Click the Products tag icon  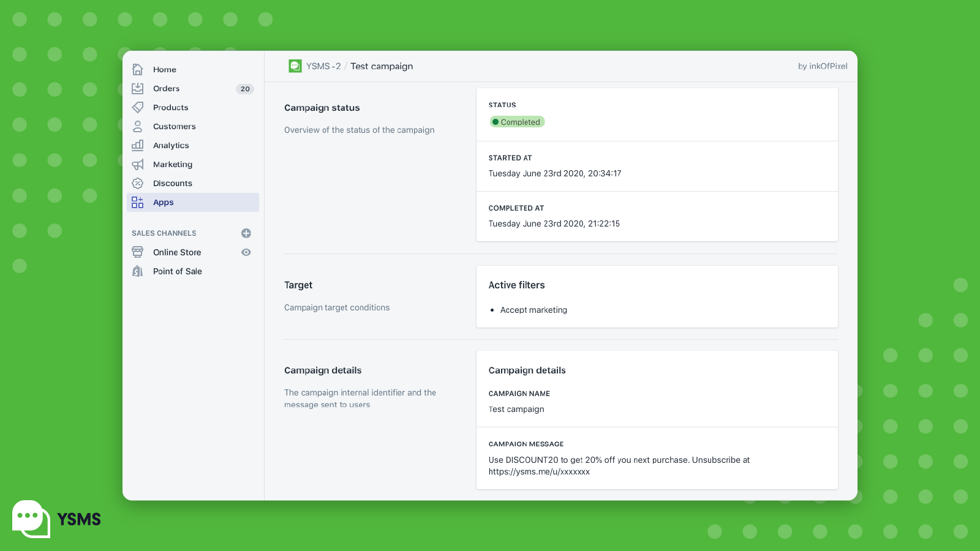(x=138, y=107)
